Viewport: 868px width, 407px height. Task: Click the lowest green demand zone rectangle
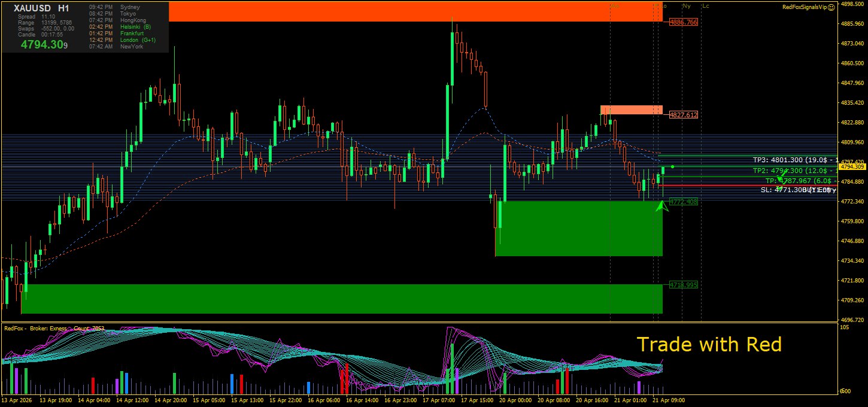click(x=341, y=299)
